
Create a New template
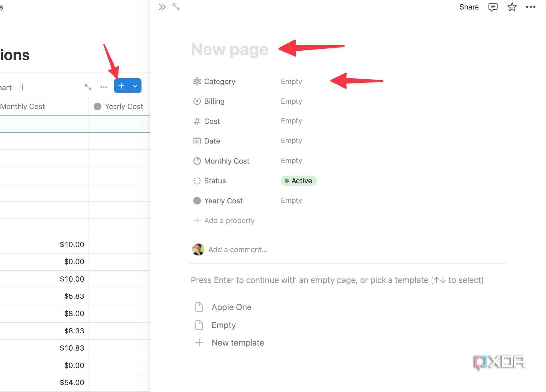238,343
